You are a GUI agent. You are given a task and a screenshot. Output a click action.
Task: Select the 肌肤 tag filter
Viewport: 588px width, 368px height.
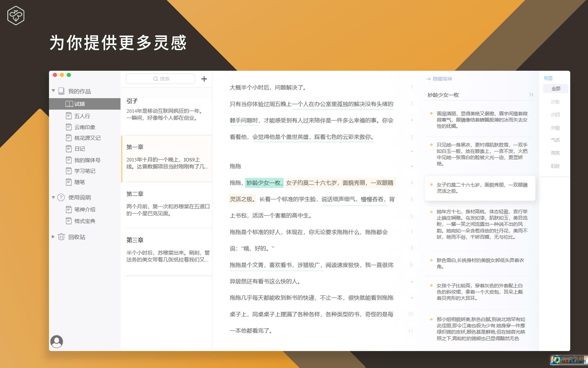click(x=555, y=166)
